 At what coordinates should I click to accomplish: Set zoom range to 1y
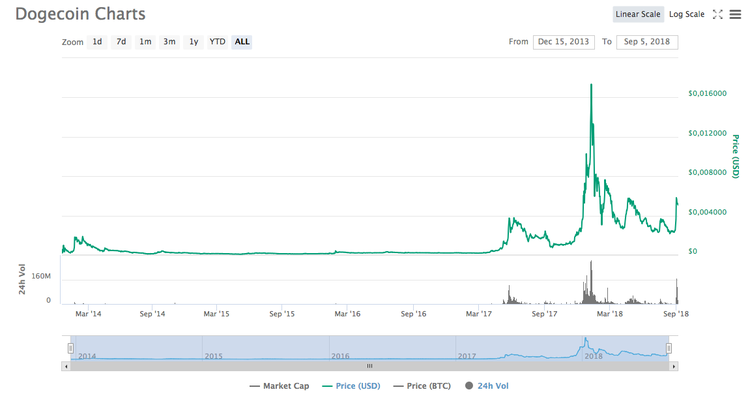point(194,42)
